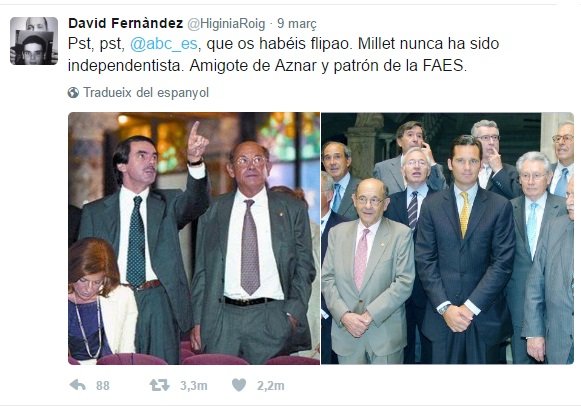The width and height of the screenshot is (581, 408).
Task: Click the 88 replies count
Action: [x=103, y=386]
